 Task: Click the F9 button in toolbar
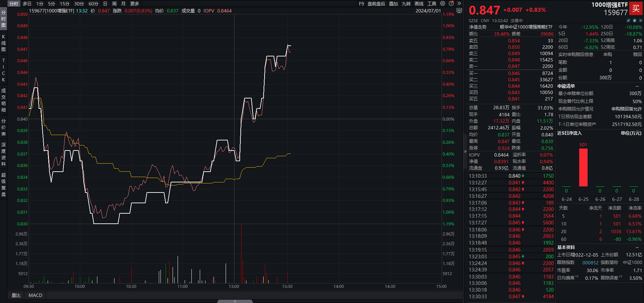pos(361,4)
